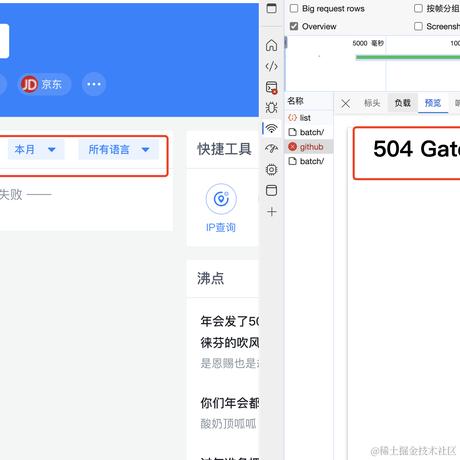The height and width of the screenshot is (460, 460).
Task: Click the 沸点 section heading
Action: pyautogui.click(x=210, y=278)
